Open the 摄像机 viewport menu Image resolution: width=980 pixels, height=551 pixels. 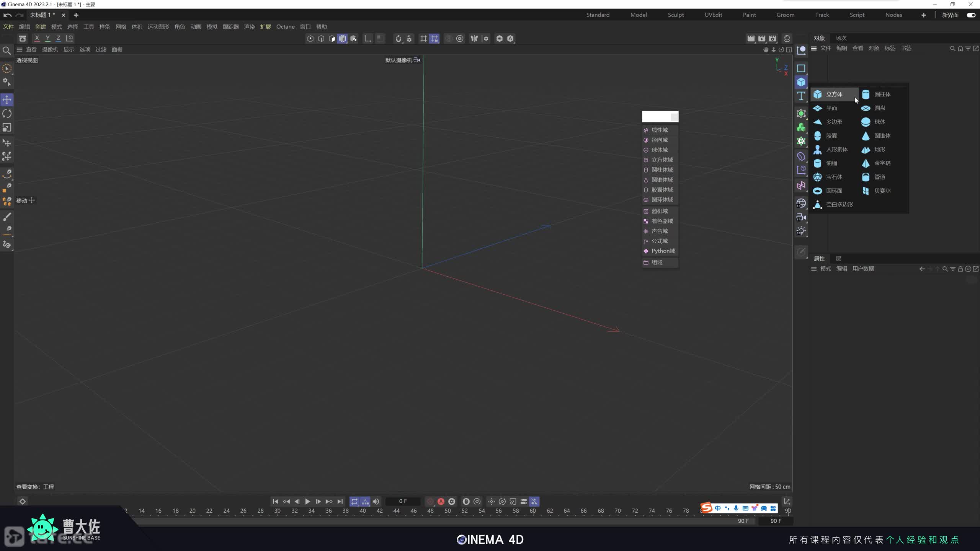pos(50,49)
